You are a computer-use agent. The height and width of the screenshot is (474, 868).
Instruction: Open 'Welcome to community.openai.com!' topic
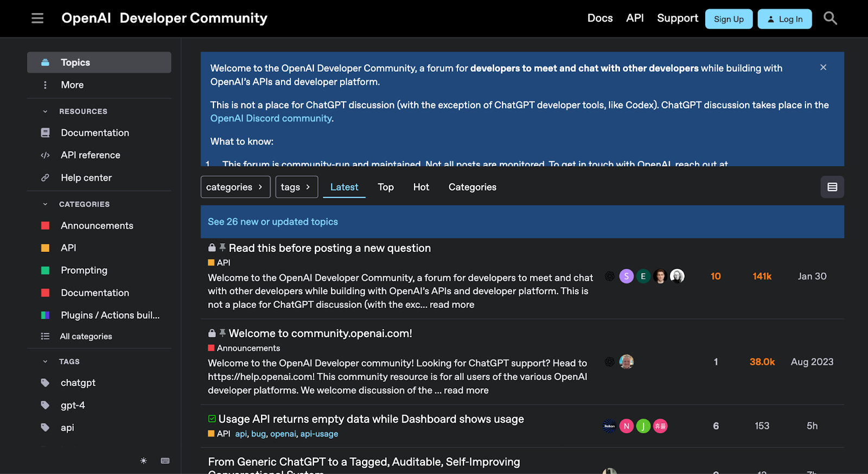(x=321, y=333)
